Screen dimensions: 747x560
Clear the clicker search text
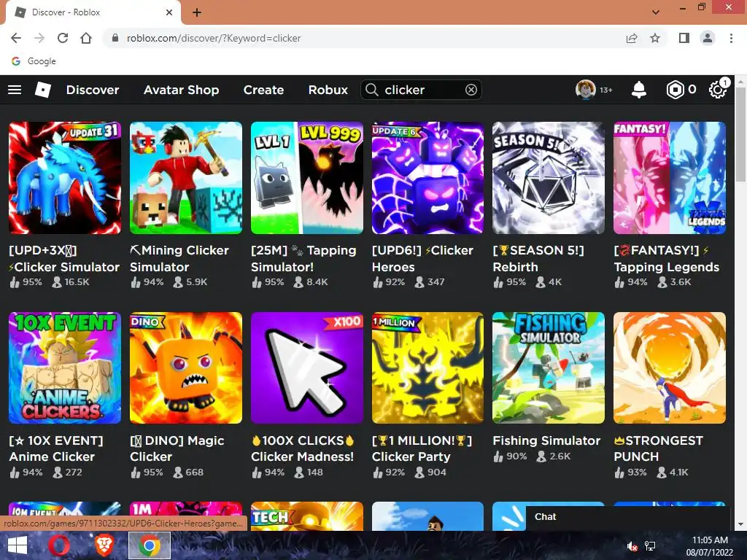click(x=471, y=90)
